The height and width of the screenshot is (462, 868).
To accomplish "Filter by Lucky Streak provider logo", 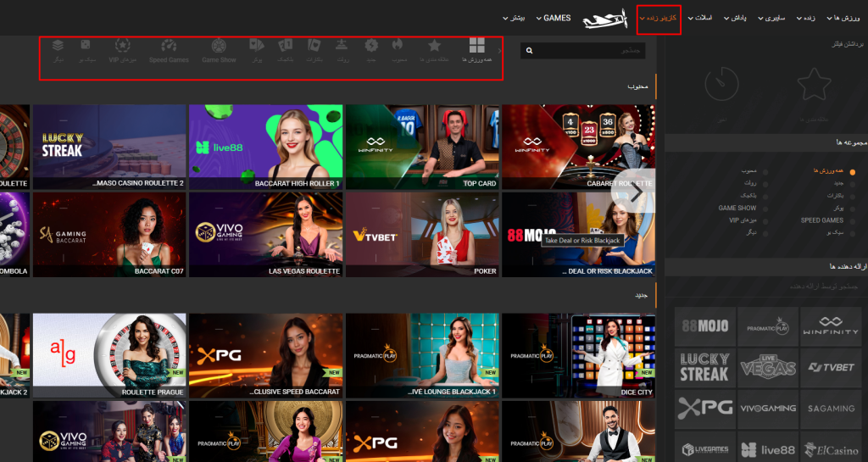I will [704, 367].
